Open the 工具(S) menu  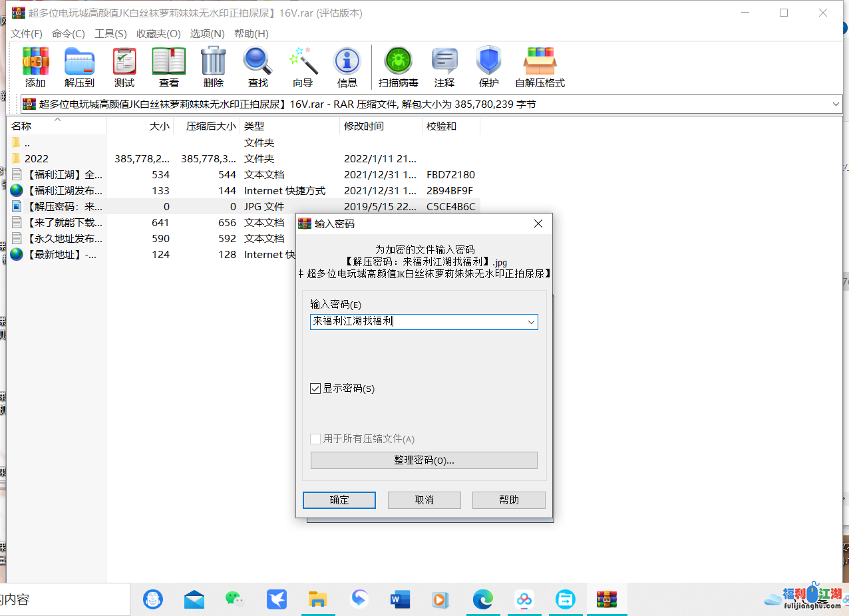(x=110, y=33)
